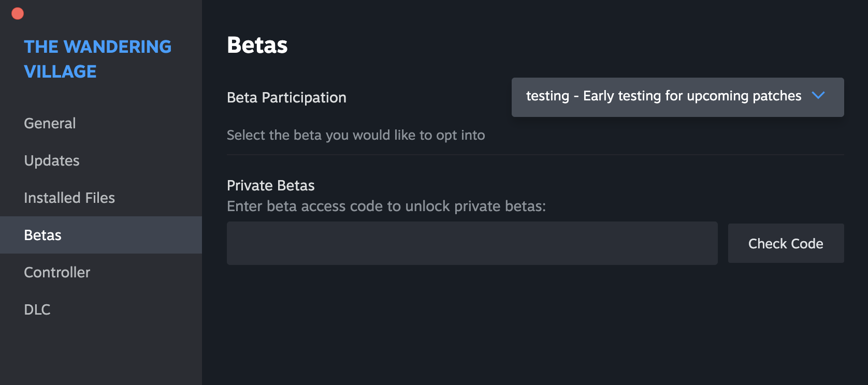The width and height of the screenshot is (868, 385).
Task: Click the blue chevron on beta dropdown
Action: 818,95
